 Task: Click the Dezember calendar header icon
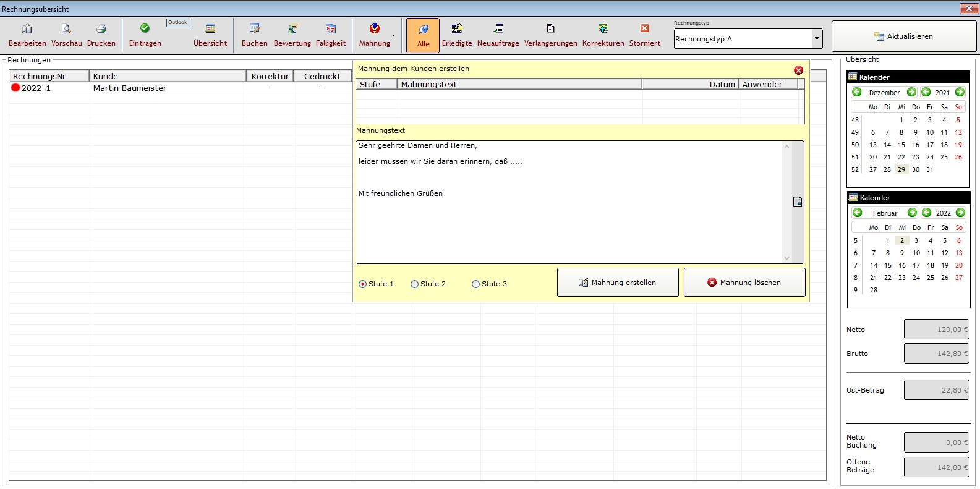tap(853, 77)
